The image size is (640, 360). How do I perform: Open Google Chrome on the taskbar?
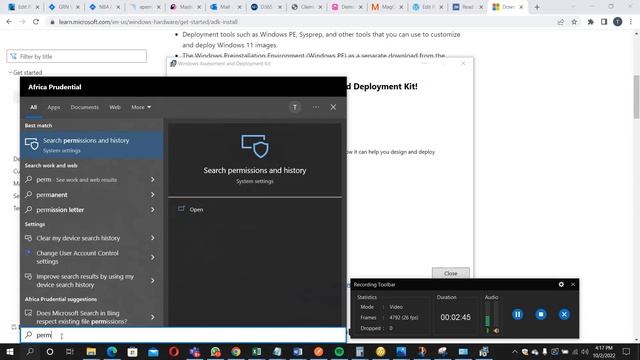236,351
